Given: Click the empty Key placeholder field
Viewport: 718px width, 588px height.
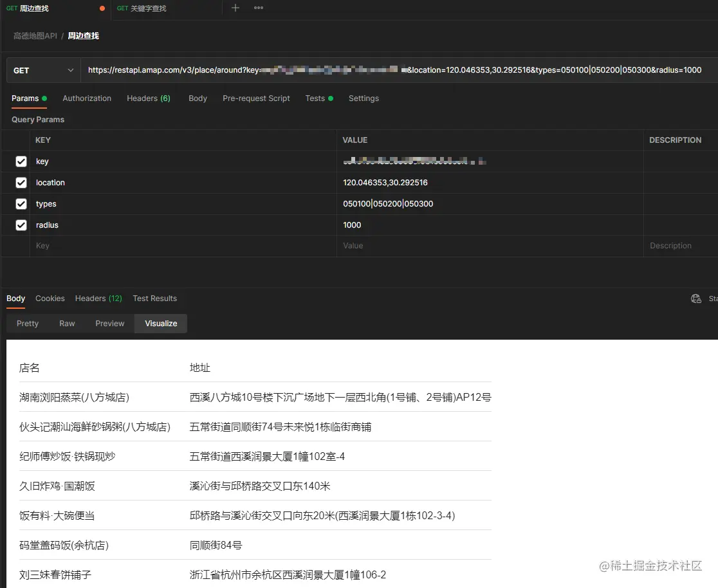Looking at the screenshot, I should click(x=183, y=246).
